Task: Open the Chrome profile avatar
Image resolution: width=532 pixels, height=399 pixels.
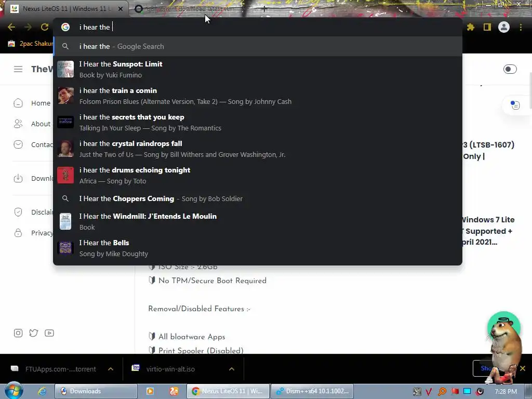Action: click(x=504, y=27)
